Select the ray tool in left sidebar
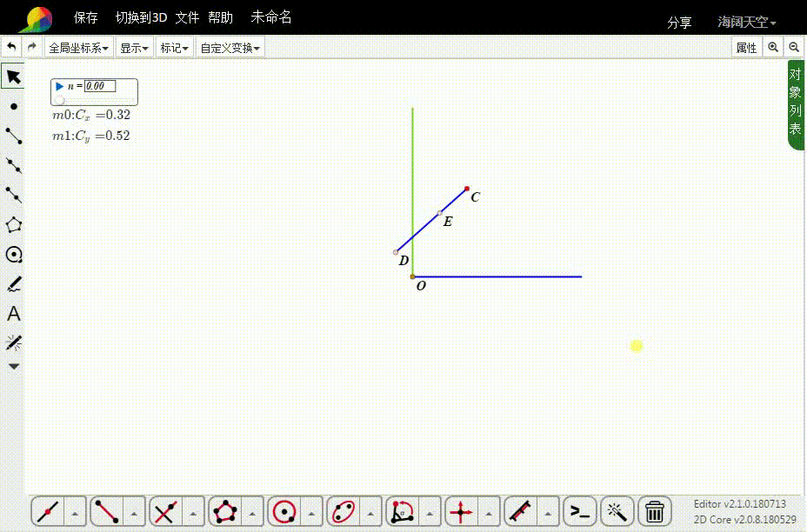Screen dimensions: 807x532 pyautogui.click(x=14, y=195)
